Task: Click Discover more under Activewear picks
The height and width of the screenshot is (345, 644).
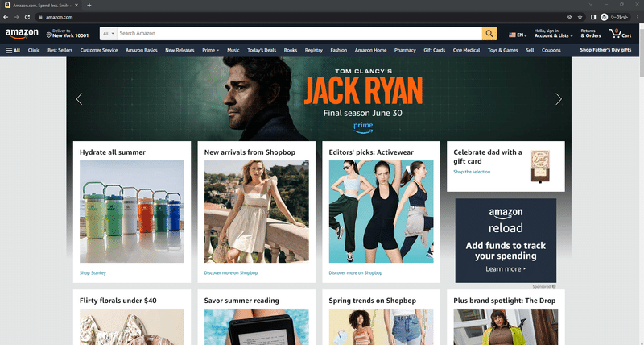Action: pyautogui.click(x=356, y=273)
